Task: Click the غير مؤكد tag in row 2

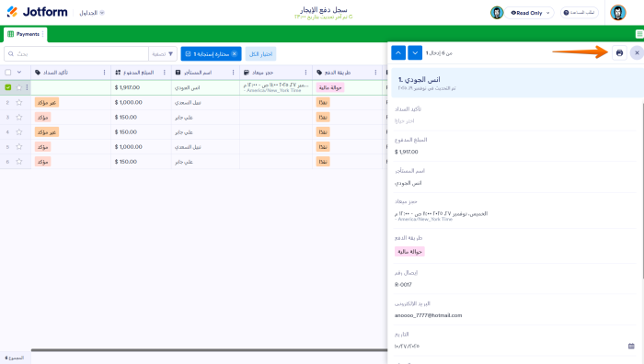Action: pos(47,102)
